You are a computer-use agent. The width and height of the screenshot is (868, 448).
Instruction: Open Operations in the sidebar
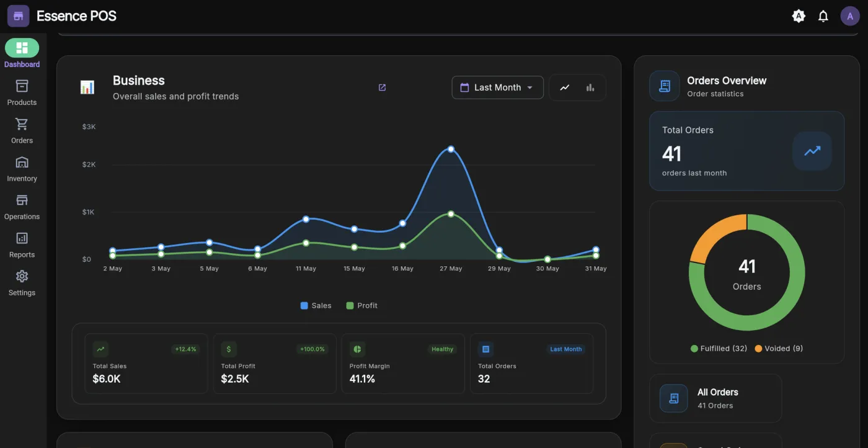click(x=22, y=207)
